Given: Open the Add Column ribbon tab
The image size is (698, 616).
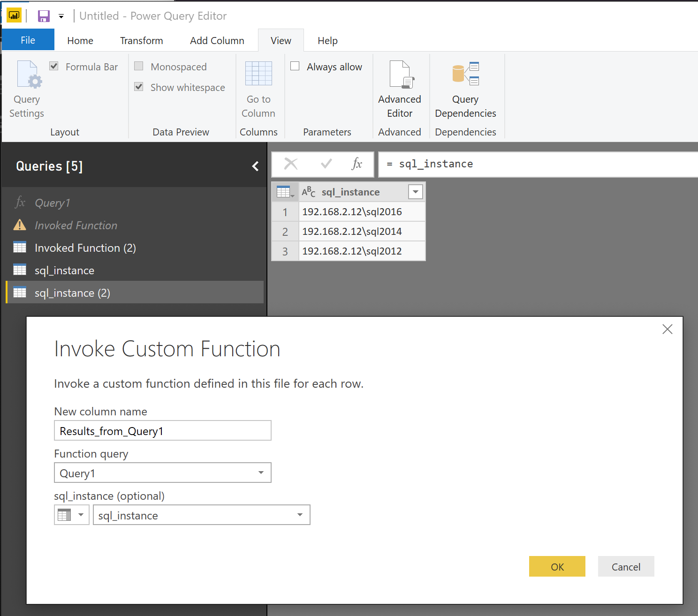Looking at the screenshot, I should 217,41.
